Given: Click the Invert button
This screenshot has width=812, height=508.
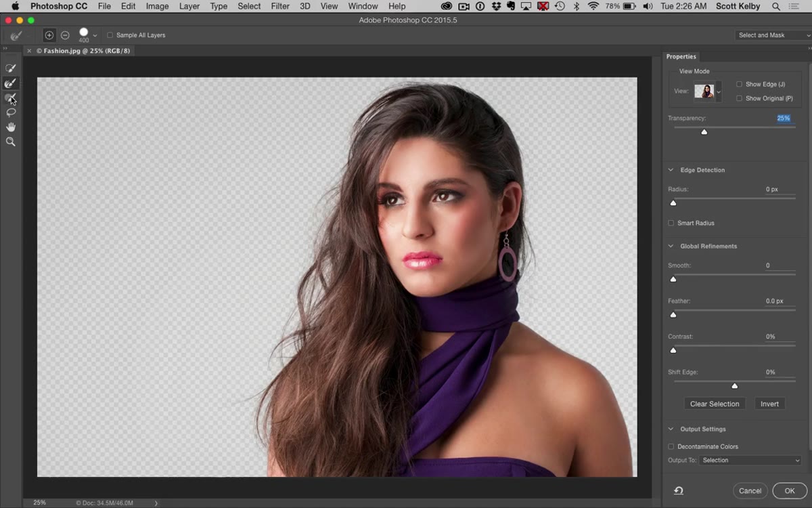Looking at the screenshot, I should (769, 404).
